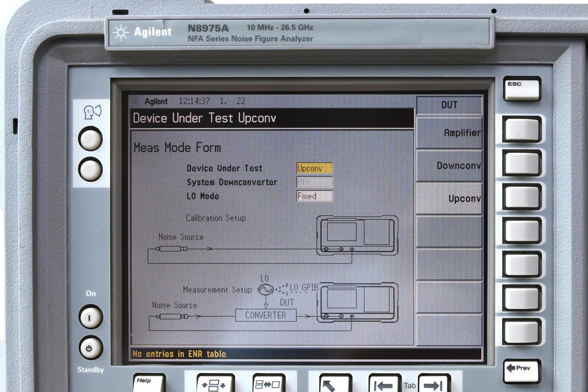Push the diagonal up-left arrow Home key
The width and height of the screenshot is (588, 392).
click(335, 384)
